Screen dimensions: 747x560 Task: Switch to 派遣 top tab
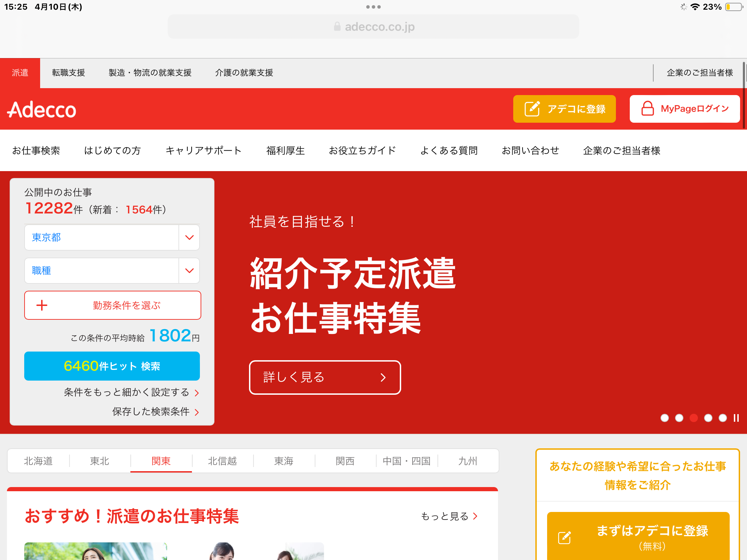(20, 73)
